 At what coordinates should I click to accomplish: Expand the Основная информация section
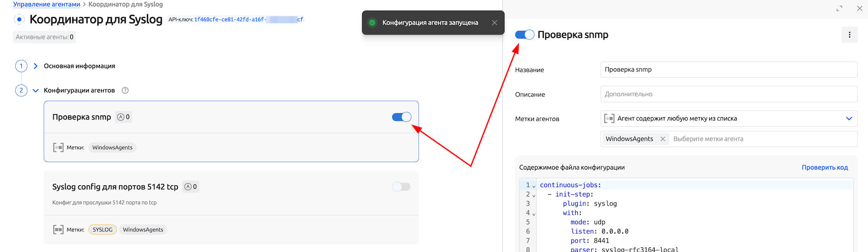tap(36, 66)
